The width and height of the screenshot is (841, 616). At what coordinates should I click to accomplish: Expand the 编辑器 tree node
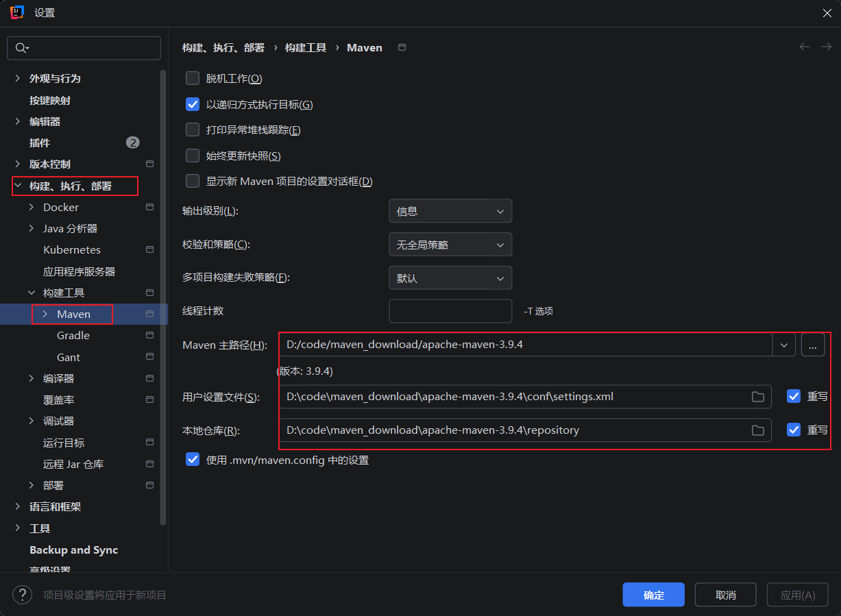18,121
